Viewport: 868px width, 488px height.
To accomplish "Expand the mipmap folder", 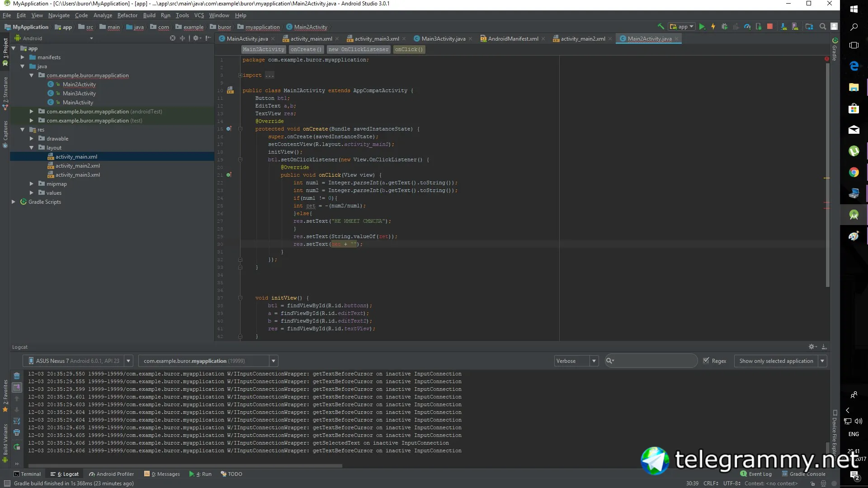I will [x=31, y=184].
